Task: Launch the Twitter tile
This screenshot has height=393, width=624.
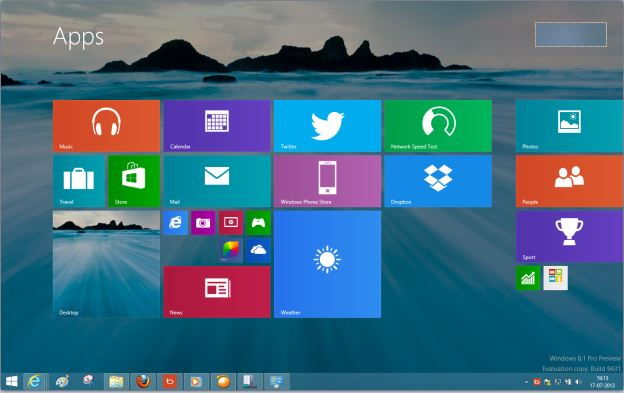Action: click(x=327, y=126)
